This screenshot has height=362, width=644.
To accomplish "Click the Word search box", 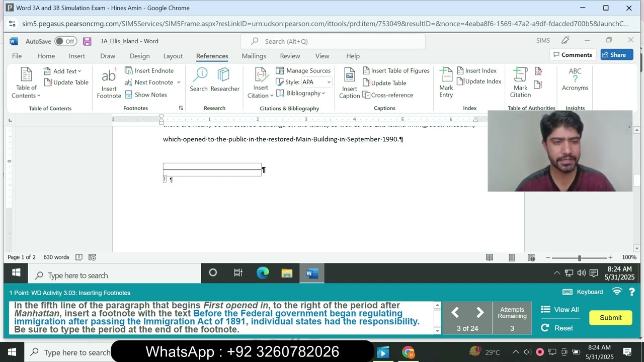I will click(333, 41).
